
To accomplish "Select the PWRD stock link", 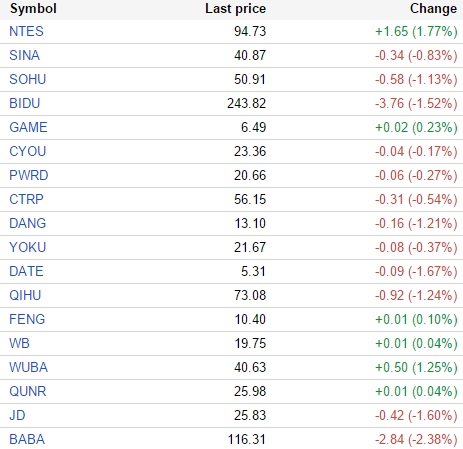I will pyautogui.click(x=29, y=175).
